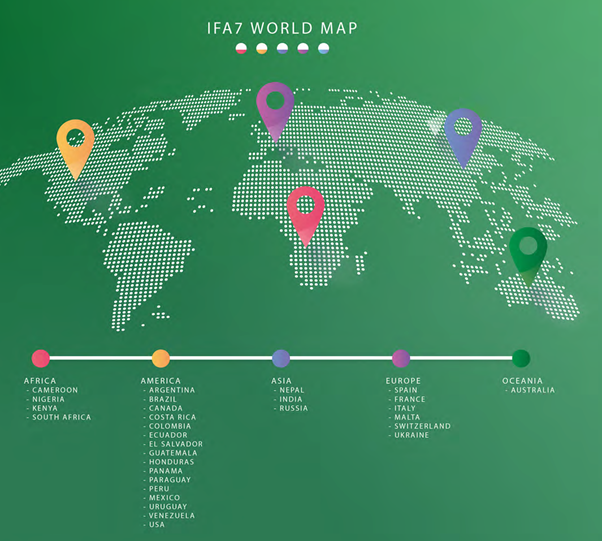
Task: Click the pink-bottomed swatch under the title
Action: pyautogui.click(x=241, y=48)
